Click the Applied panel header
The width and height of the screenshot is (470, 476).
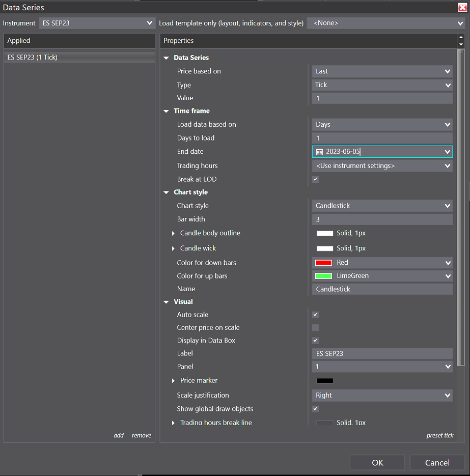pyautogui.click(x=79, y=41)
